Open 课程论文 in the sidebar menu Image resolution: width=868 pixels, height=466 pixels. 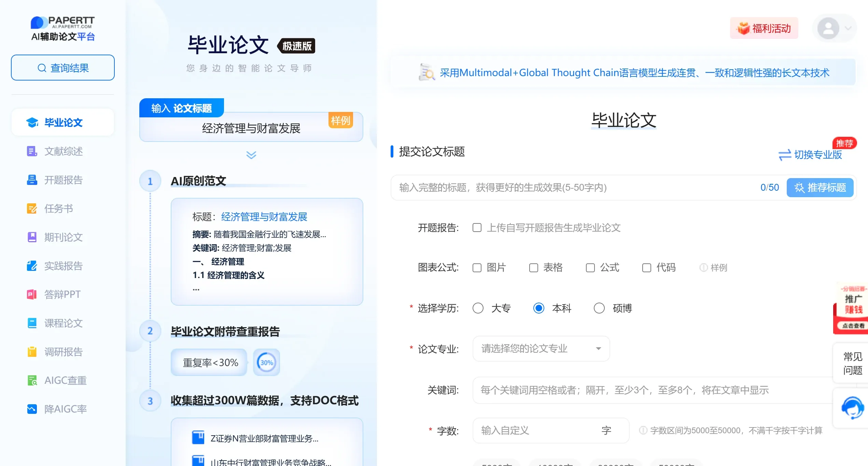pyautogui.click(x=63, y=323)
